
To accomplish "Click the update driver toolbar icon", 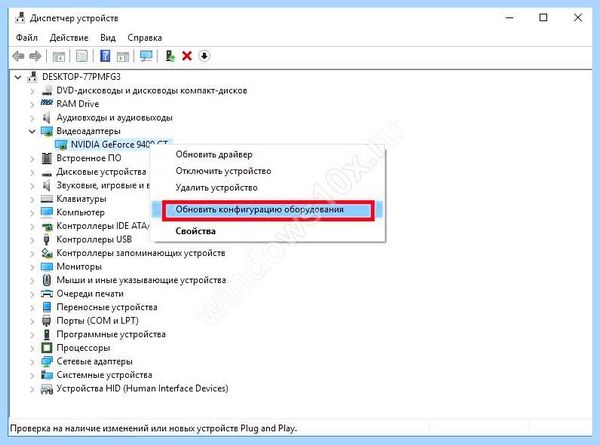I will (x=170, y=56).
